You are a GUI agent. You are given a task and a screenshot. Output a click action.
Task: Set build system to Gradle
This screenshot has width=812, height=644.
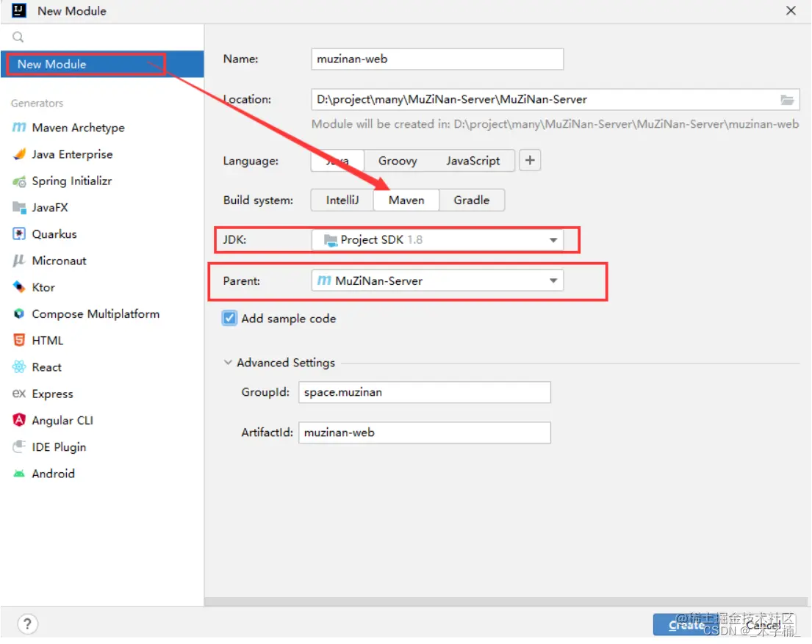tap(471, 200)
